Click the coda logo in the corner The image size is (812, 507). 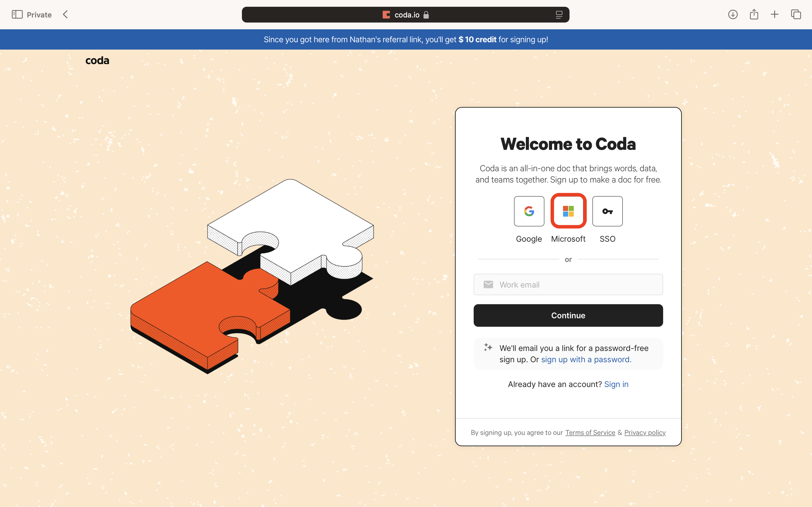(x=97, y=60)
